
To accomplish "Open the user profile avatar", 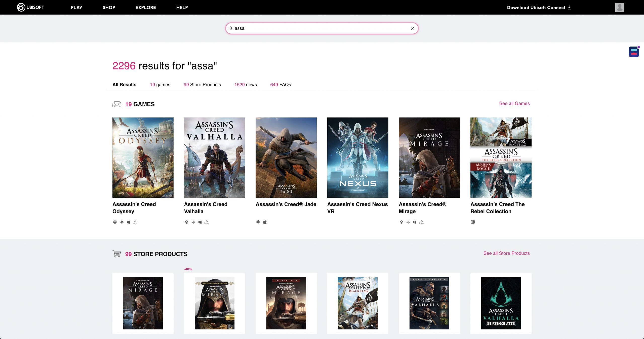I will click(620, 7).
